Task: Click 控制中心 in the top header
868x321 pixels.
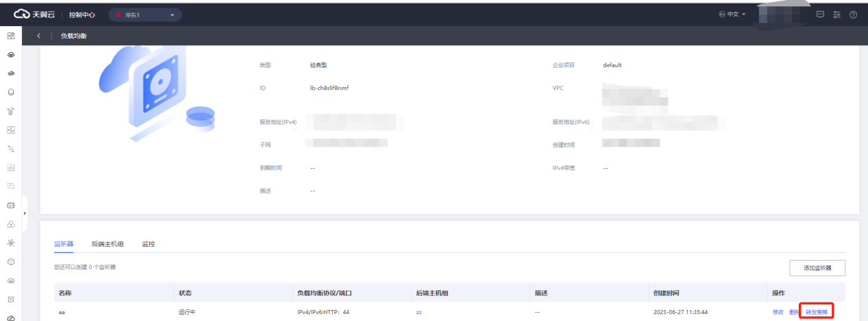Action: (83, 14)
